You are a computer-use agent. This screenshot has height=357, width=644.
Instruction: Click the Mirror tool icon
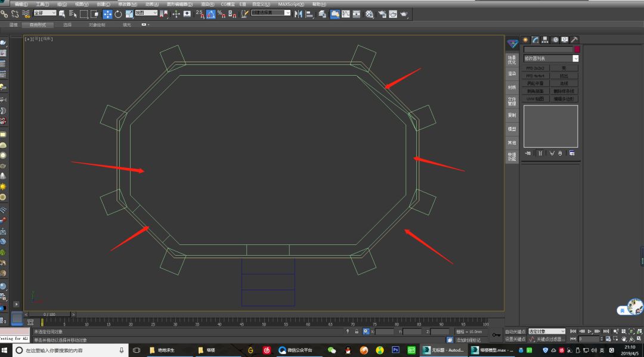298,14
